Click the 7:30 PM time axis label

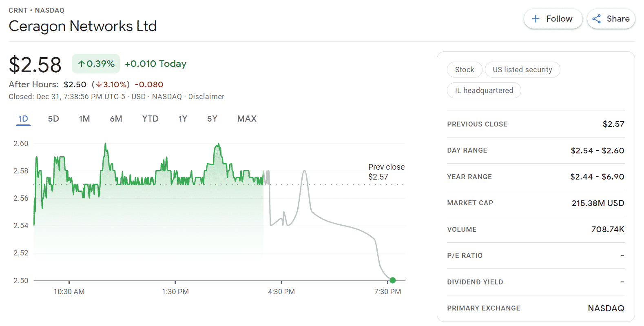click(387, 292)
